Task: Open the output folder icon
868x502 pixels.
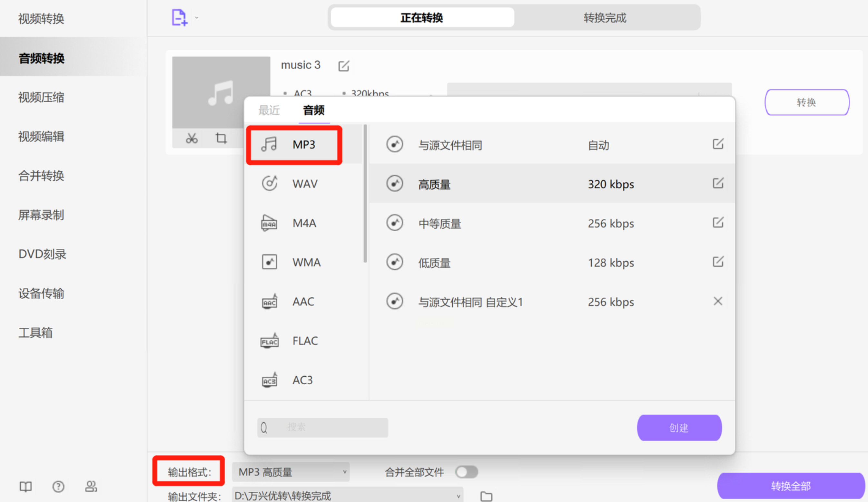Action: click(x=486, y=496)
